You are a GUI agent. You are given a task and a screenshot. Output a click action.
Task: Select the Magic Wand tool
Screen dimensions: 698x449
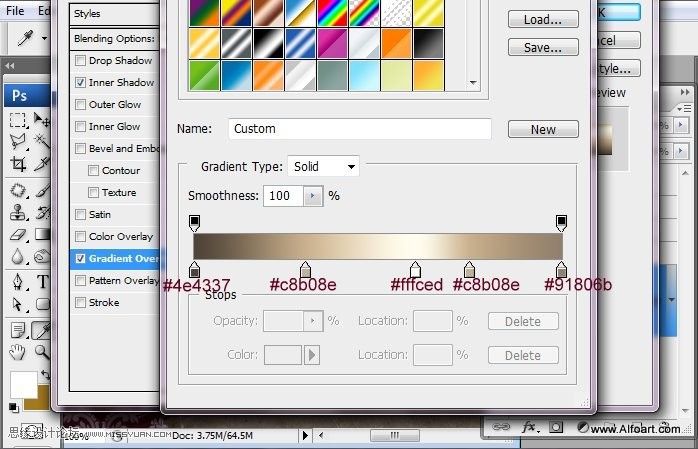pyautogui.click(x=42, y=142)
